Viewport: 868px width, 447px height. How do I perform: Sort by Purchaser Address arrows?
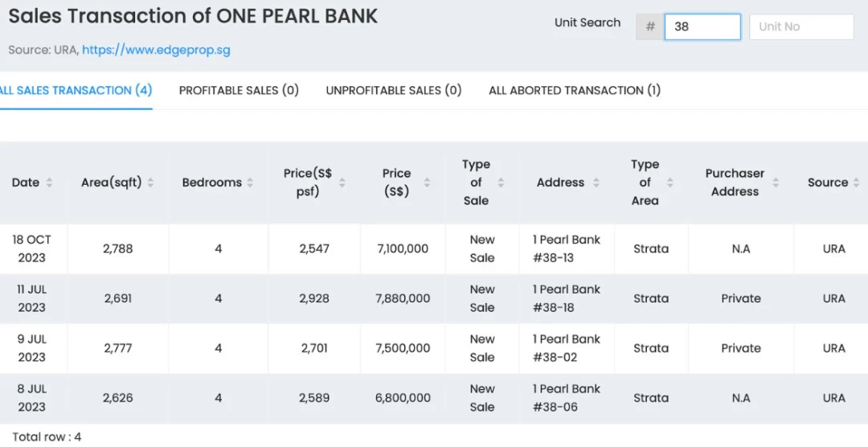(776, 182)
